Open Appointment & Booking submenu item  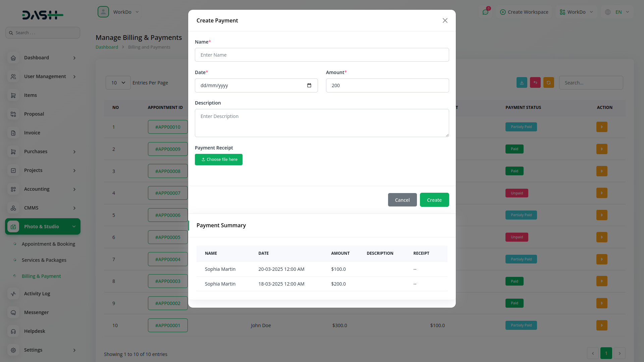point(48,244)
